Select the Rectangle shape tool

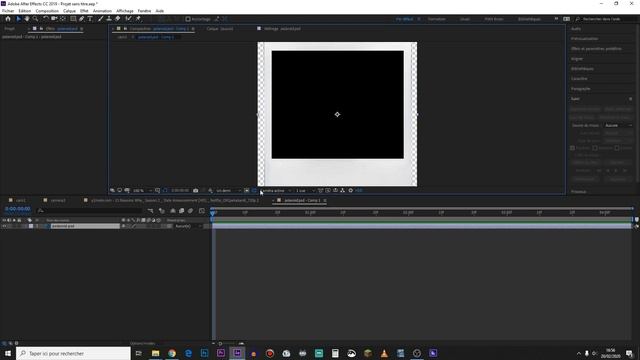click(73, 19)
